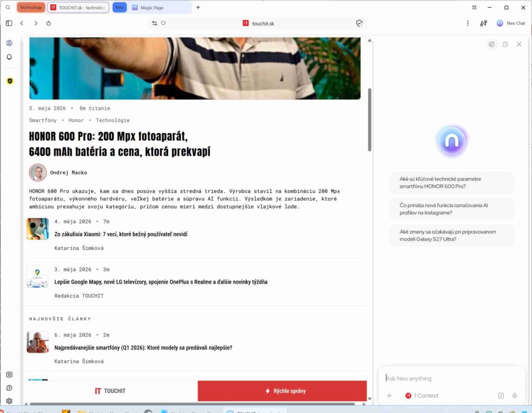Activate the microphone in Neo chat
This screenshot has width=532, height=413.
point(514,395)
